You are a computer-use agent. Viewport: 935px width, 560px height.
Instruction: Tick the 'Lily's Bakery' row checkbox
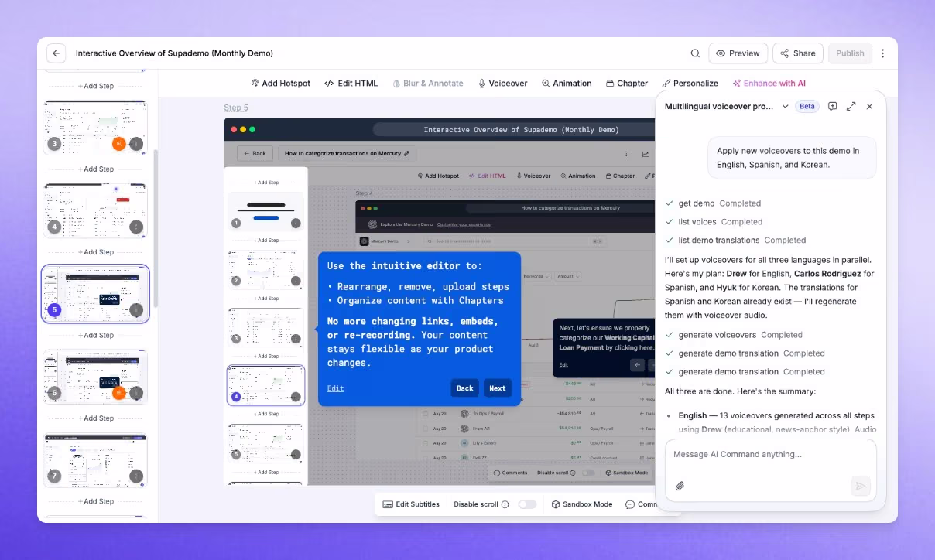(425, 442)
